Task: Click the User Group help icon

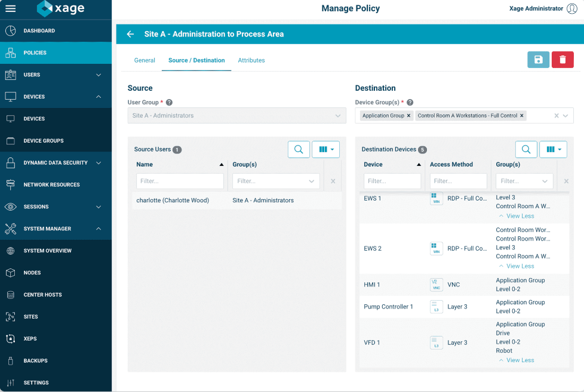Action: [169, 103]
